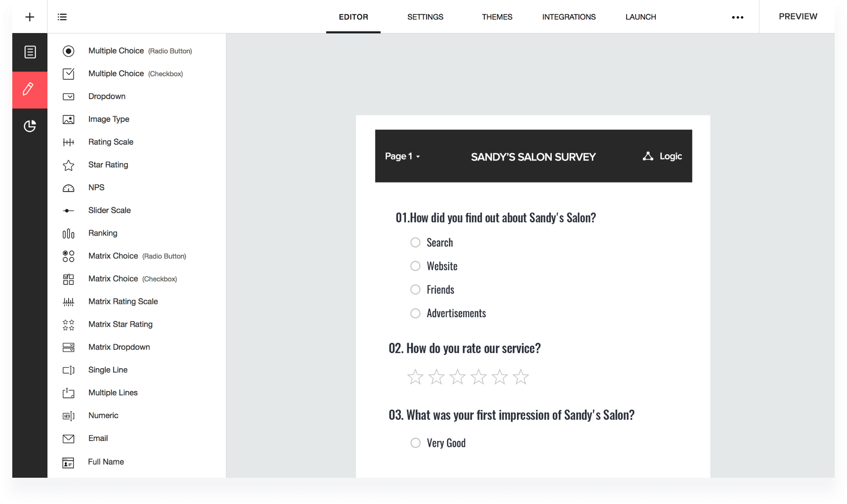Navigate to the Themes tab

[497, 16]
